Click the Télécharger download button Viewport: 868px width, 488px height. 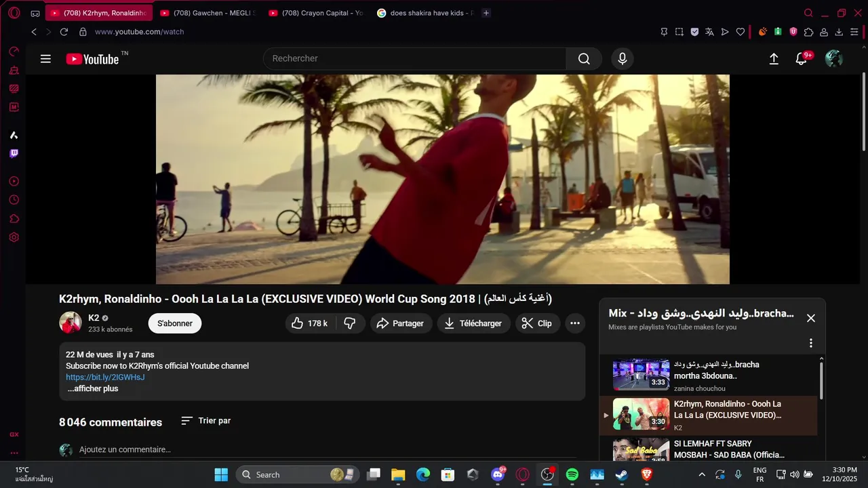point(473,323)
